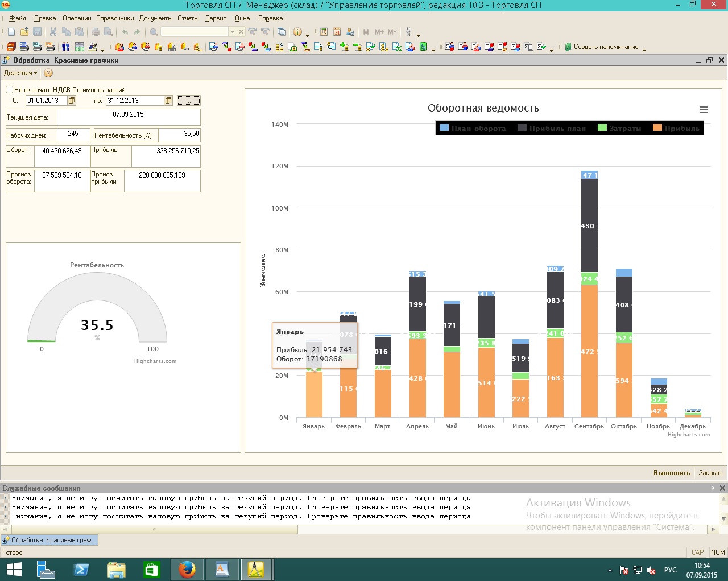This screenshot has height=581, width=728.
Task: Toggle Прибыль series in legend
Action: point(676,128)
